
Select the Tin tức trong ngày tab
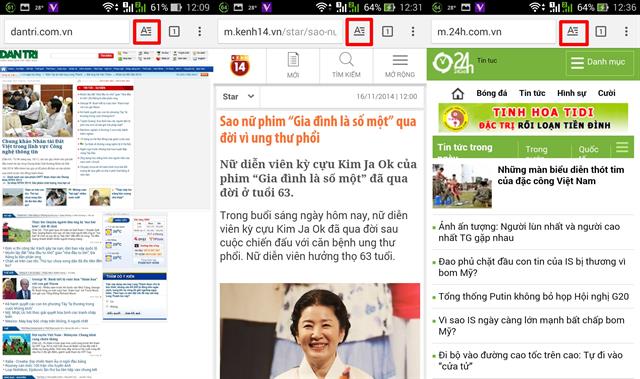click(x=474, y=148)
